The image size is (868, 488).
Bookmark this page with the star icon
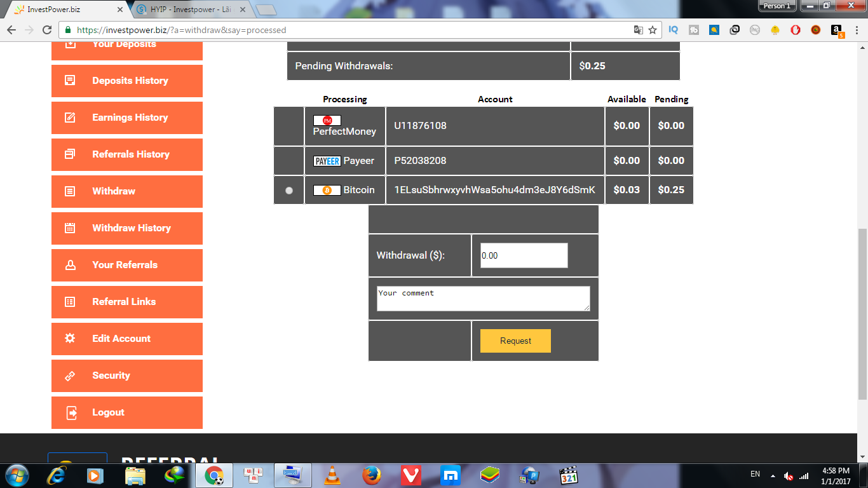pos(653,30)
